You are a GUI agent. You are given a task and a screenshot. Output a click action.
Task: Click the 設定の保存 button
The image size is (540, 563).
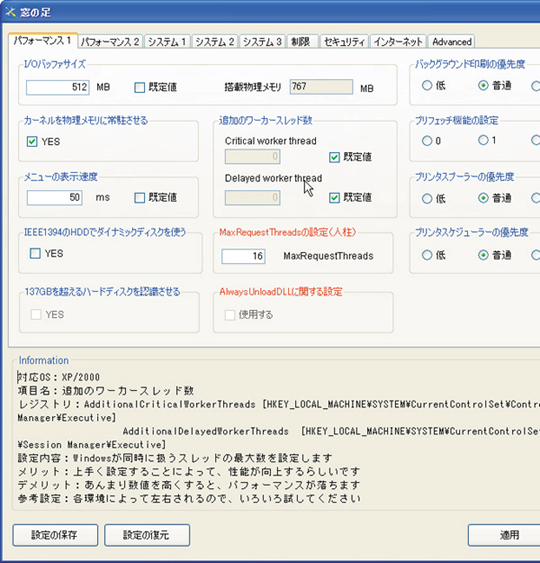(x=55, y=535)
